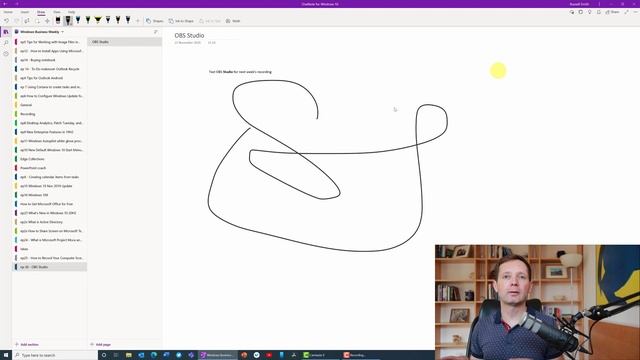Select the yellow highlighter

(x=98, y=20)
